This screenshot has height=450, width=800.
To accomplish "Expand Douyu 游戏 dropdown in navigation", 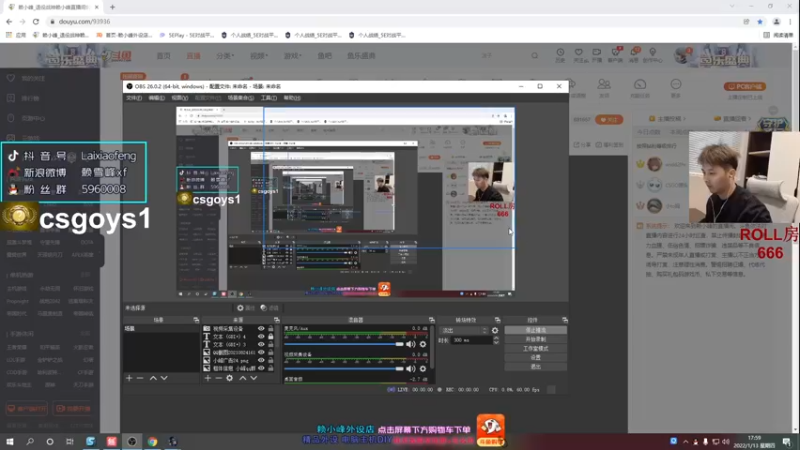I will pyautogui.click(x=293, y=56).
